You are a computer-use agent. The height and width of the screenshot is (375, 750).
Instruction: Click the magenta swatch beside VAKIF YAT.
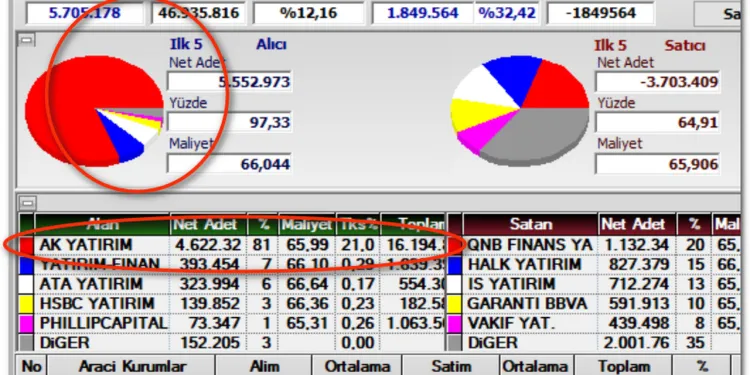pos(454,323)
